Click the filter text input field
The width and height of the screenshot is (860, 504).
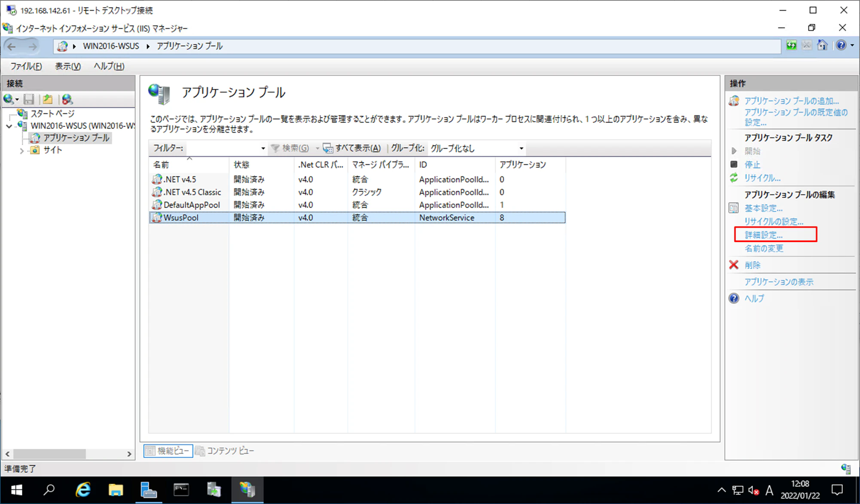click(x=223, y=149)
